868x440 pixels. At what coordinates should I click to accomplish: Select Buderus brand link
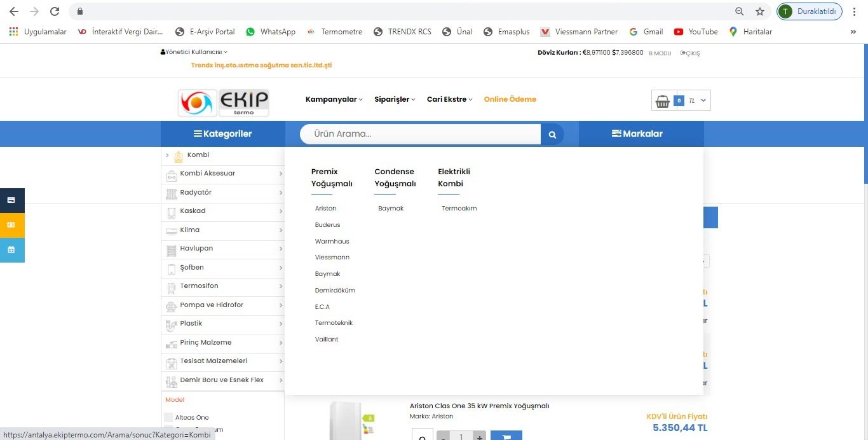coord(327,225)
